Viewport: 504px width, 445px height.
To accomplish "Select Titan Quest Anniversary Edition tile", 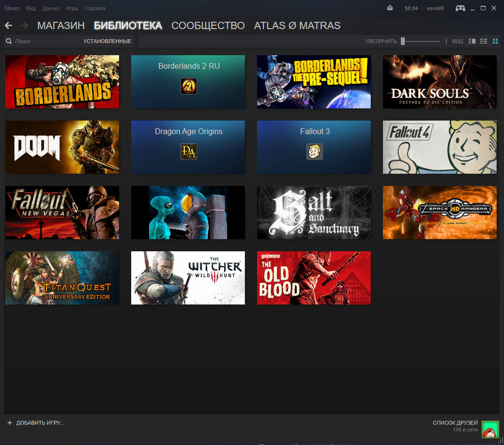I will pos(62,278).
